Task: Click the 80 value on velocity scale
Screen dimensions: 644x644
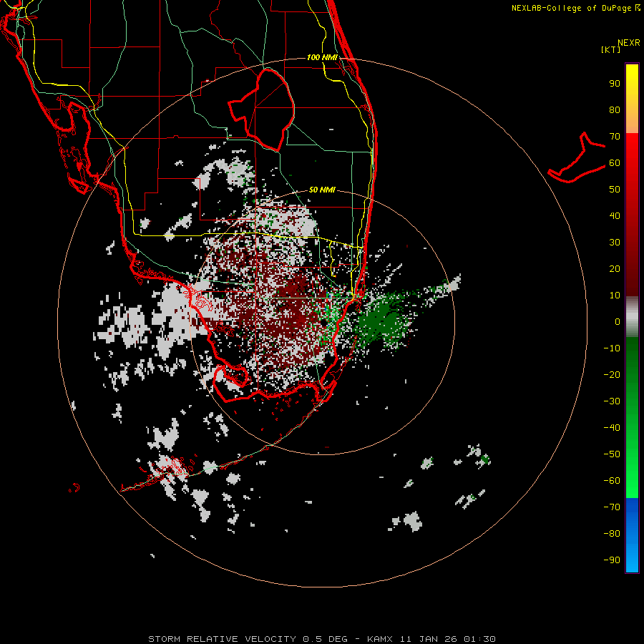Action: 615,109
